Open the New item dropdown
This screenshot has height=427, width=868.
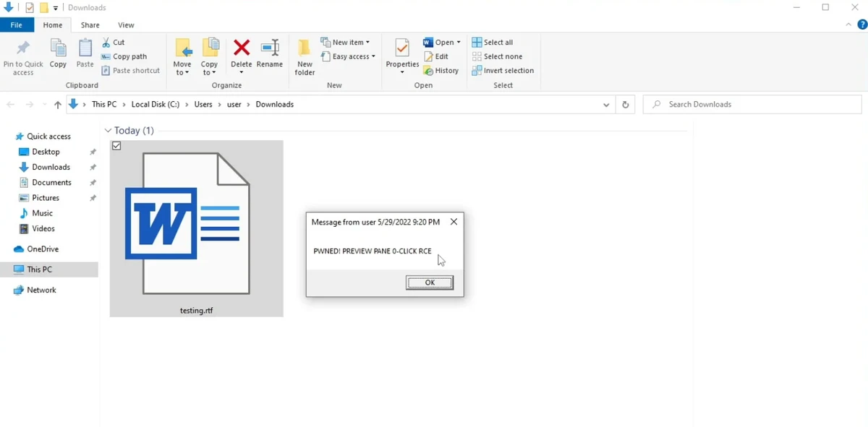(346, 43)
